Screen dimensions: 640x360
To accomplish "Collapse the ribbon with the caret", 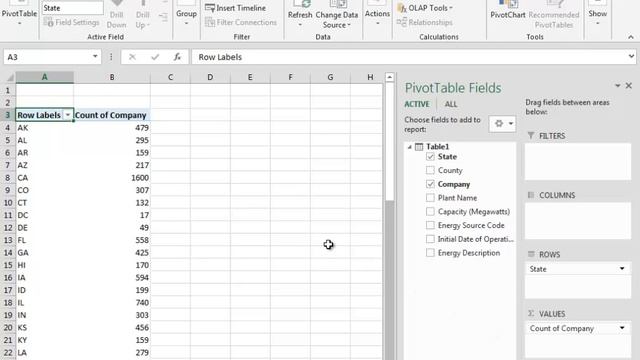I will point(631,37).
